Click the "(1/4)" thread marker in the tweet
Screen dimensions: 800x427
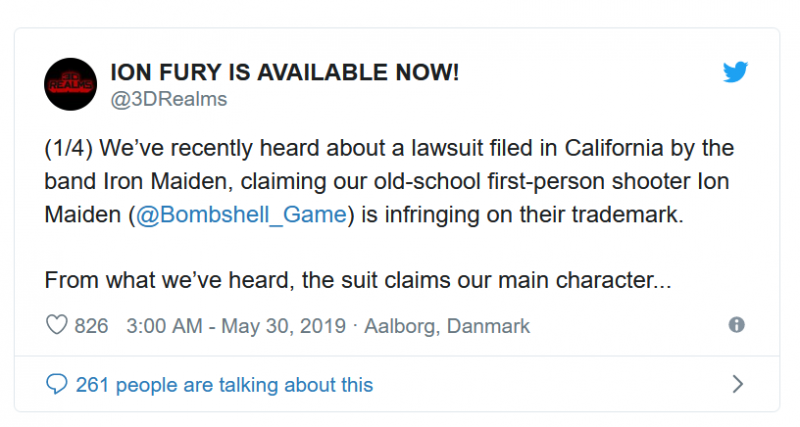(x=68, y=148)
